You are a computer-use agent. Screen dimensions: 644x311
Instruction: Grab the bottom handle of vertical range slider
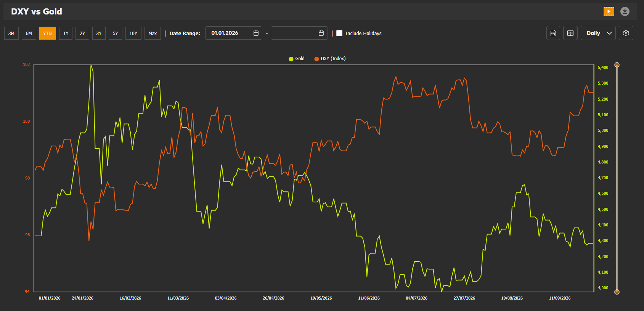(x=617, y=292)
